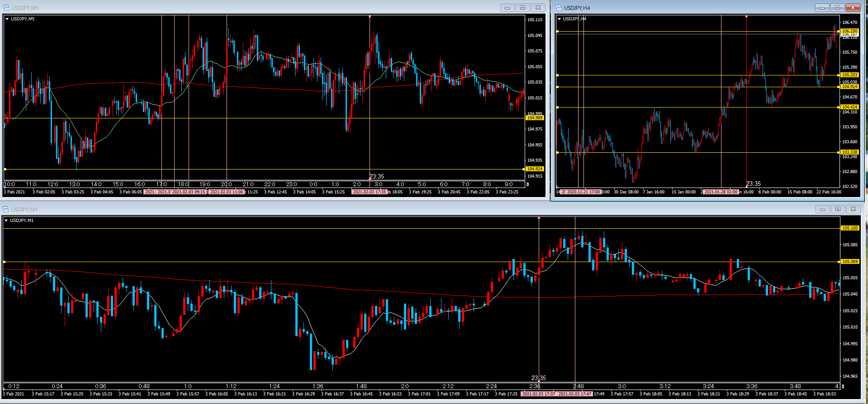Restore the USDJPY,H4 chart window
The image size is (868, 404).
(837, 8)
